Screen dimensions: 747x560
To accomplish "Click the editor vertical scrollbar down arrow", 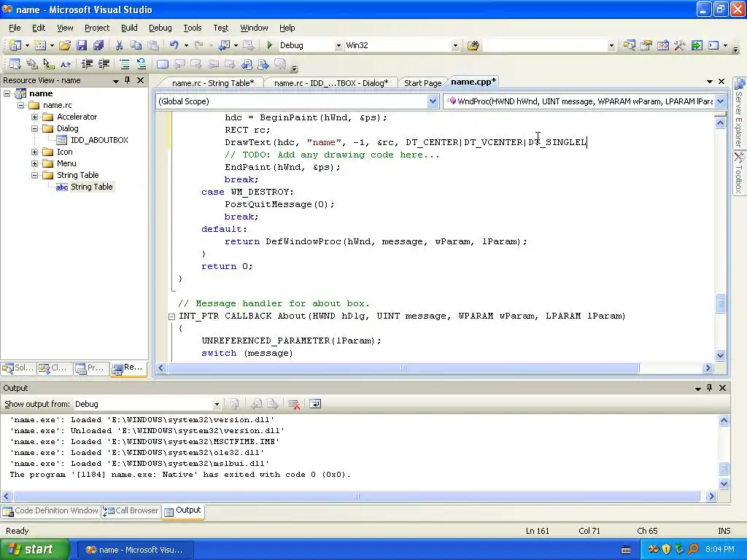I will tap(720, 355).
